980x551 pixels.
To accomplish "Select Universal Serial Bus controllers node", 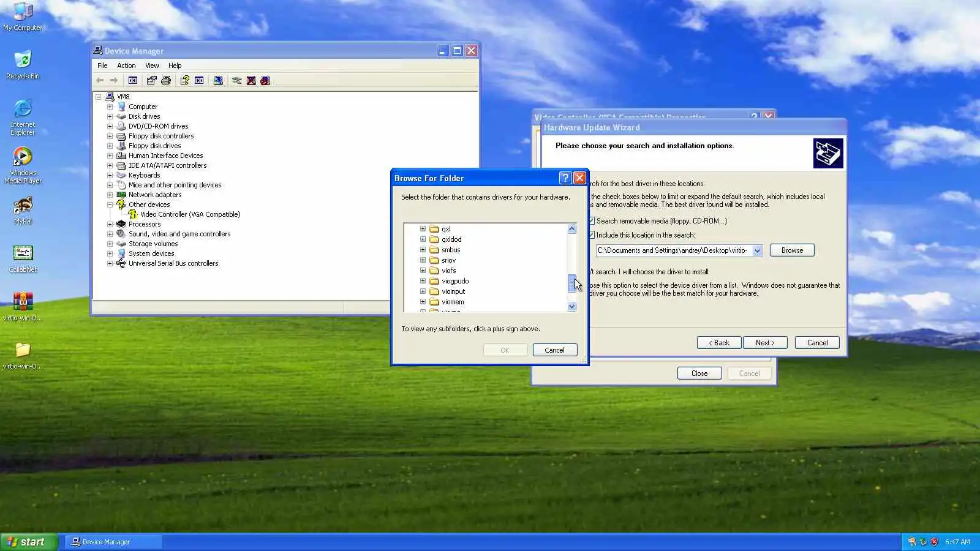I will tap(173, 263).
